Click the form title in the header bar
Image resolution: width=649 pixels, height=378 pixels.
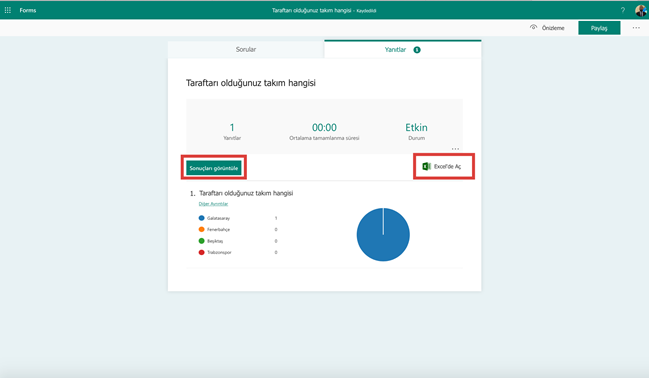tap(311, 10)
